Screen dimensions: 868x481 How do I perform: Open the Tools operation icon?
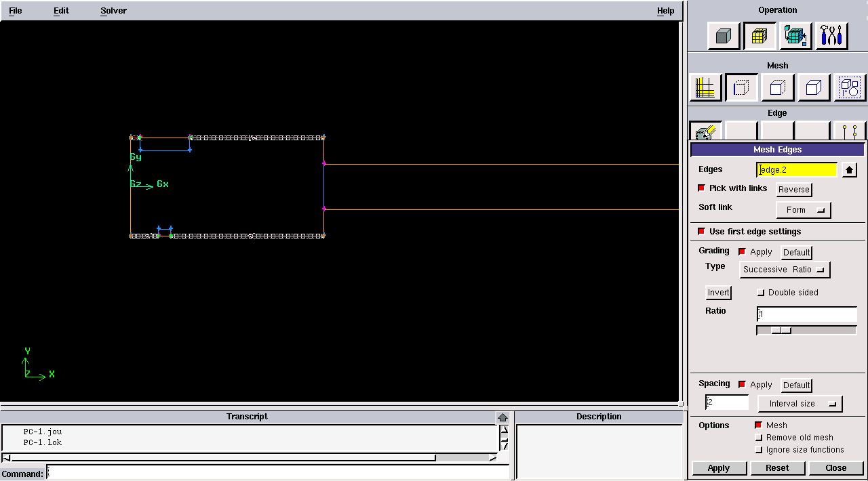coord(831,36)
